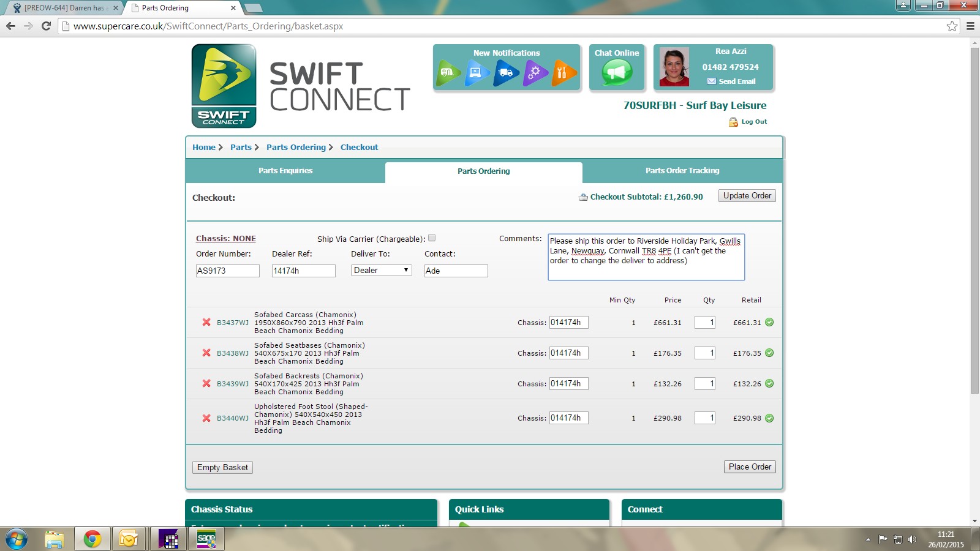The image size is (980, 551).
Task: Go to Home breadcrumb link
Action: [203, 148]
